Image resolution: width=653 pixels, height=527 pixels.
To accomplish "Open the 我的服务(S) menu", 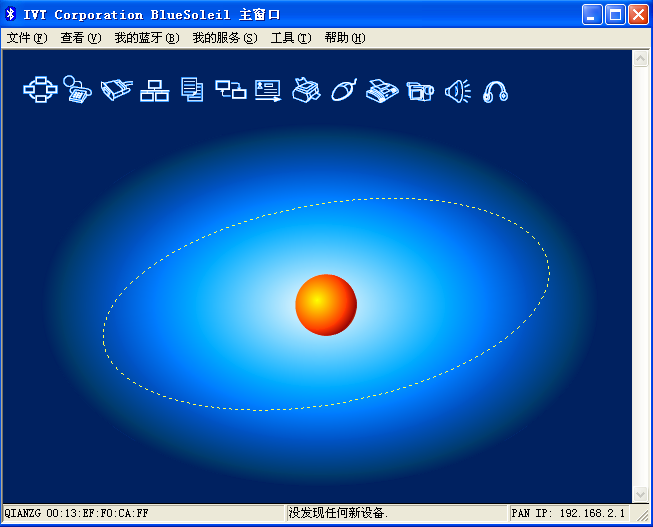I will [x=225, y=38].
